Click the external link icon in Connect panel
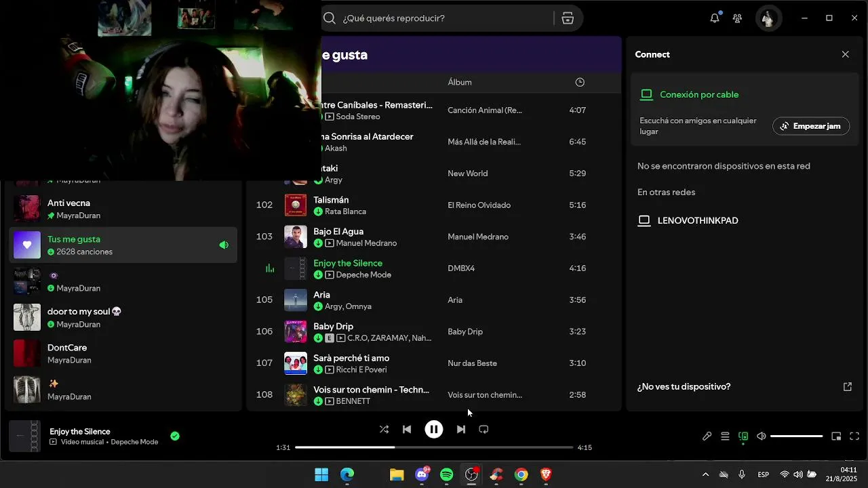Image resolution: width=868 pixels, height=488 pixels. click(x=847, y=386)
